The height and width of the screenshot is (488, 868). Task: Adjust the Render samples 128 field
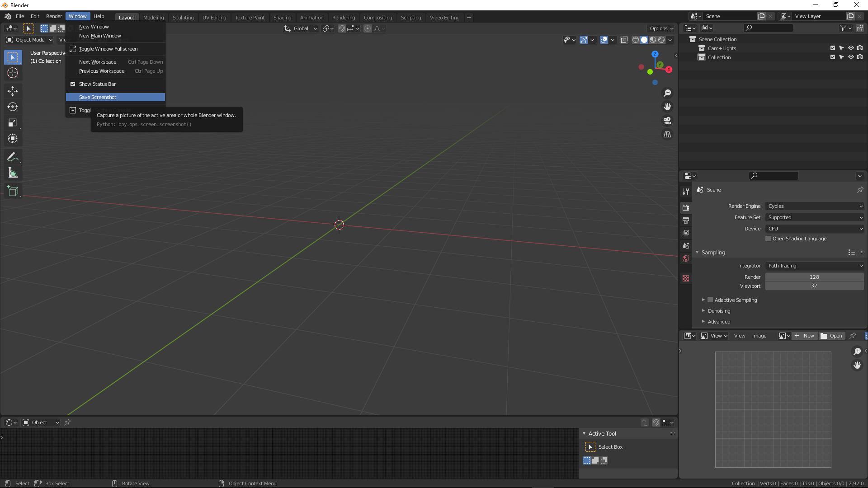[x=814, y=277]
